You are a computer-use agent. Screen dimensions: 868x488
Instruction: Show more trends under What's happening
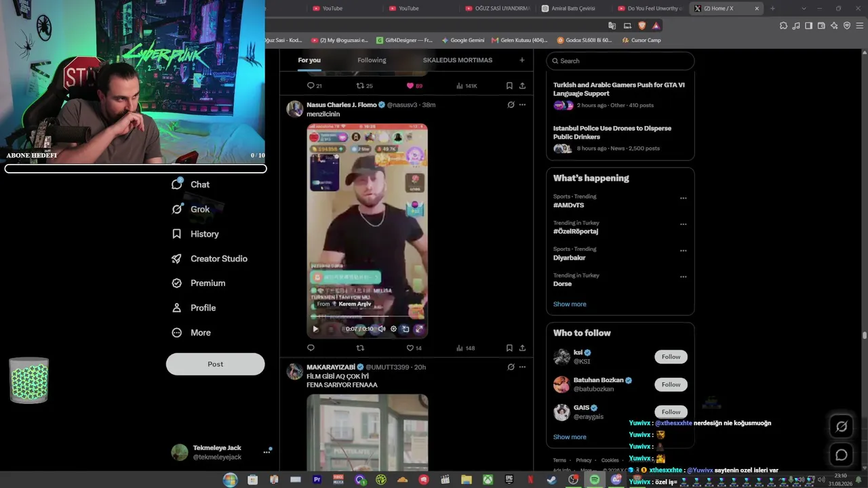pos(570,304)
